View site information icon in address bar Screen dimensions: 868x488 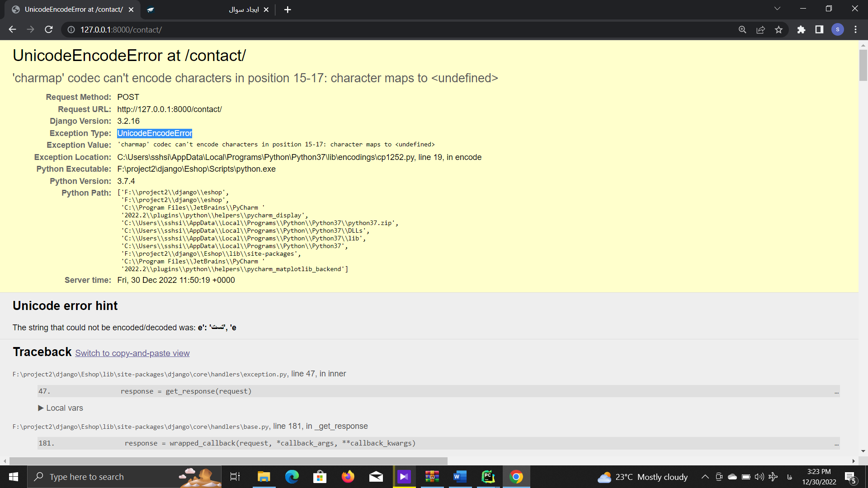click(x=71, y=30)
